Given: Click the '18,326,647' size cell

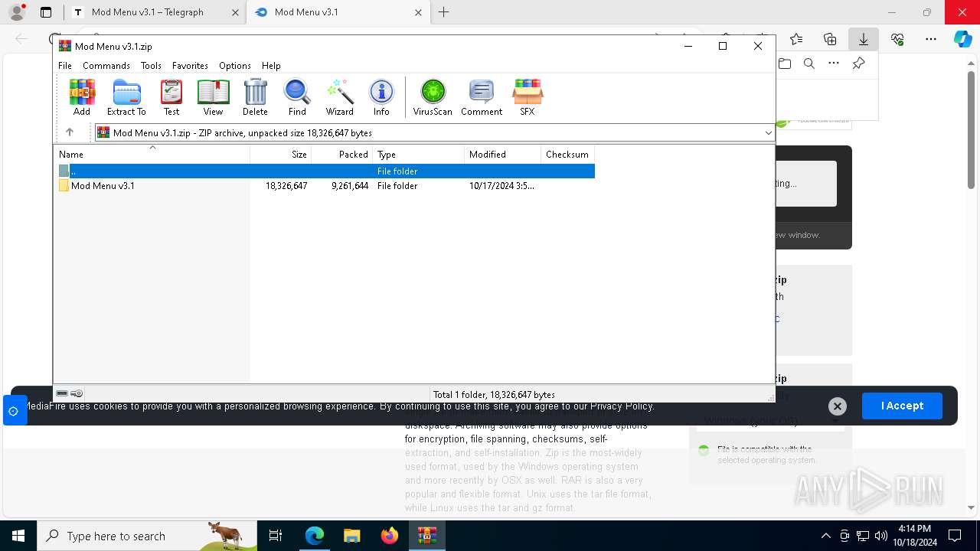Looking at the screenshot, I should point(286,186).
